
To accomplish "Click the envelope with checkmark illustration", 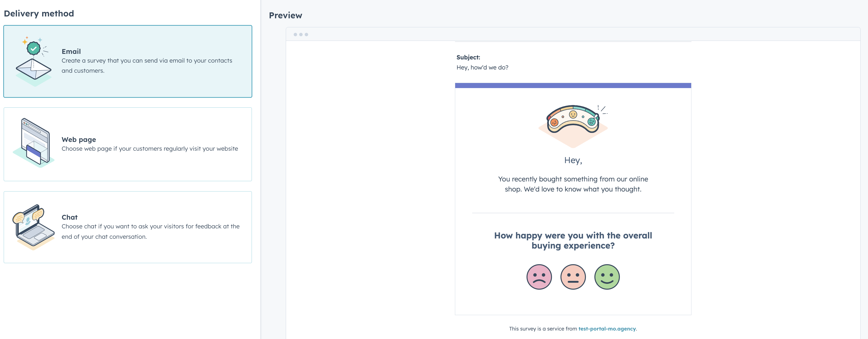I will [x=34, y=61].
